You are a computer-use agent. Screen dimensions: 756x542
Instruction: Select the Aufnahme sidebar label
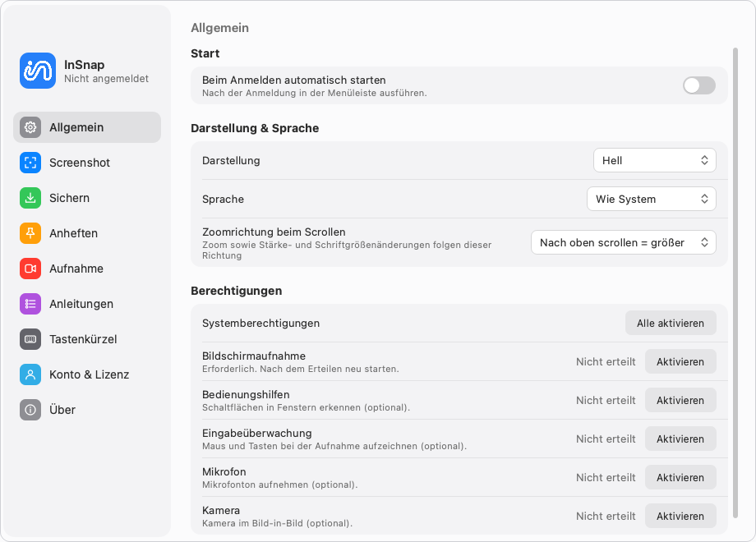76,269
